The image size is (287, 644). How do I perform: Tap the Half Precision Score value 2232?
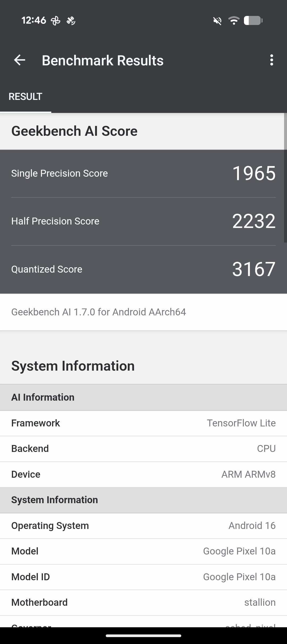coord(254,221)
